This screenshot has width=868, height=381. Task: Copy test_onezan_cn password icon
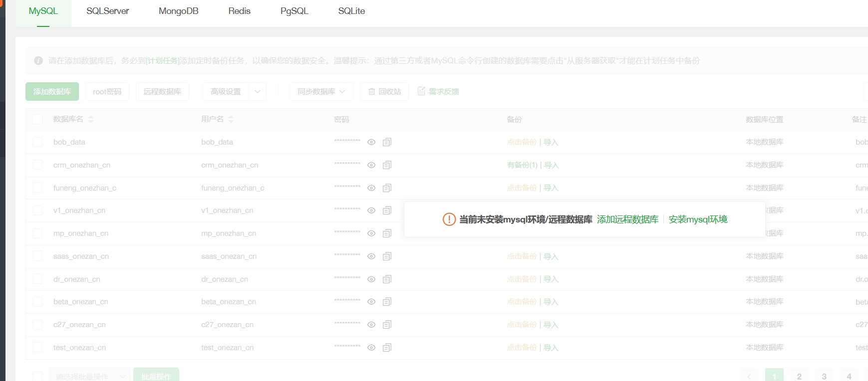point(387,348)
